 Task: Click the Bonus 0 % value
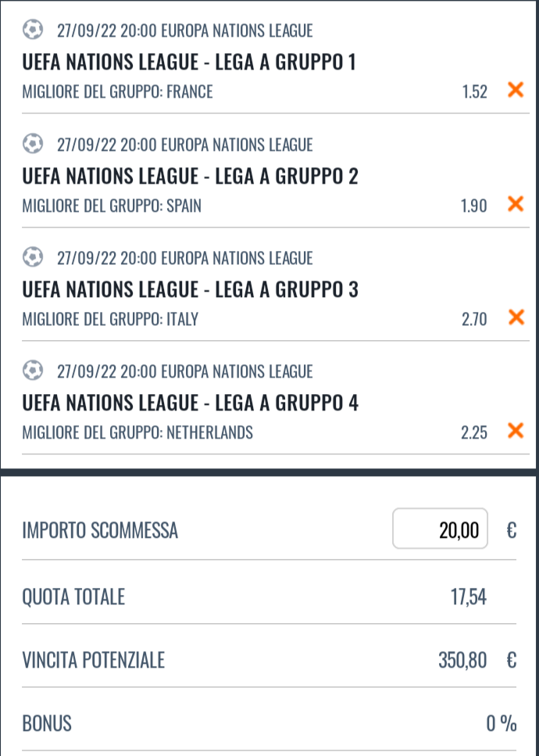501,724
